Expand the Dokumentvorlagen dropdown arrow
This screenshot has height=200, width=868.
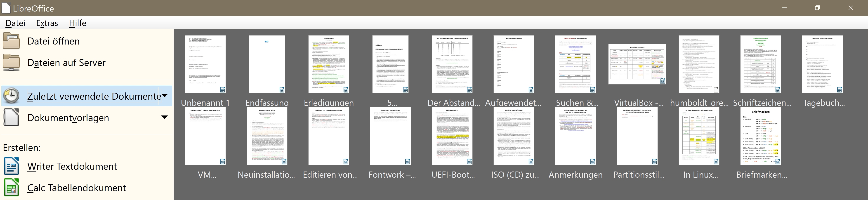[x=164, y=117]
